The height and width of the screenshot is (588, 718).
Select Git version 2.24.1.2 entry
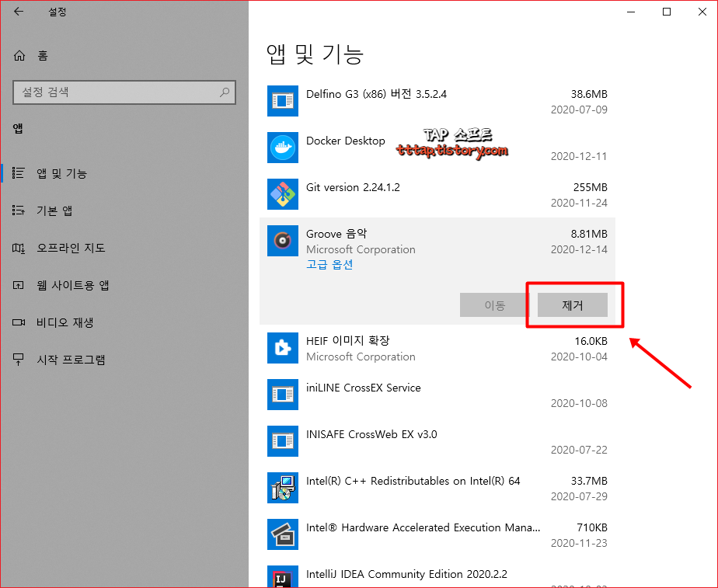tap(437, 194)
